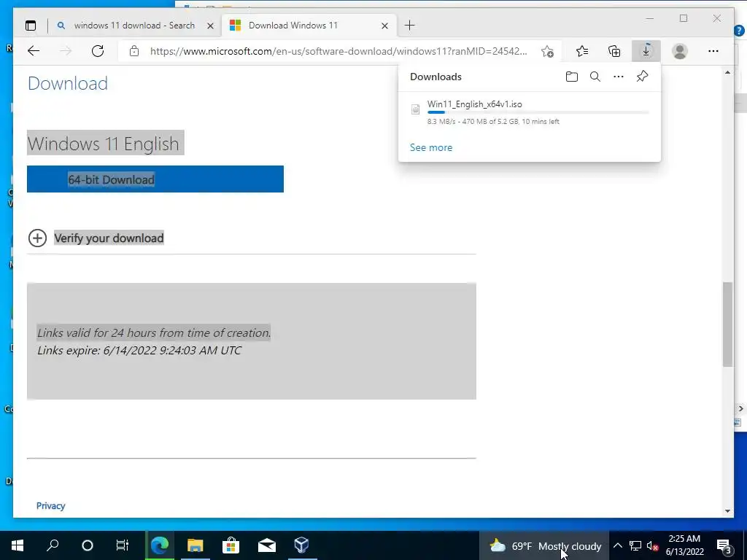This screenshot has height=560, width=747.
Task: Click the Edge icon on the taskbar
Action: (160, 545)
